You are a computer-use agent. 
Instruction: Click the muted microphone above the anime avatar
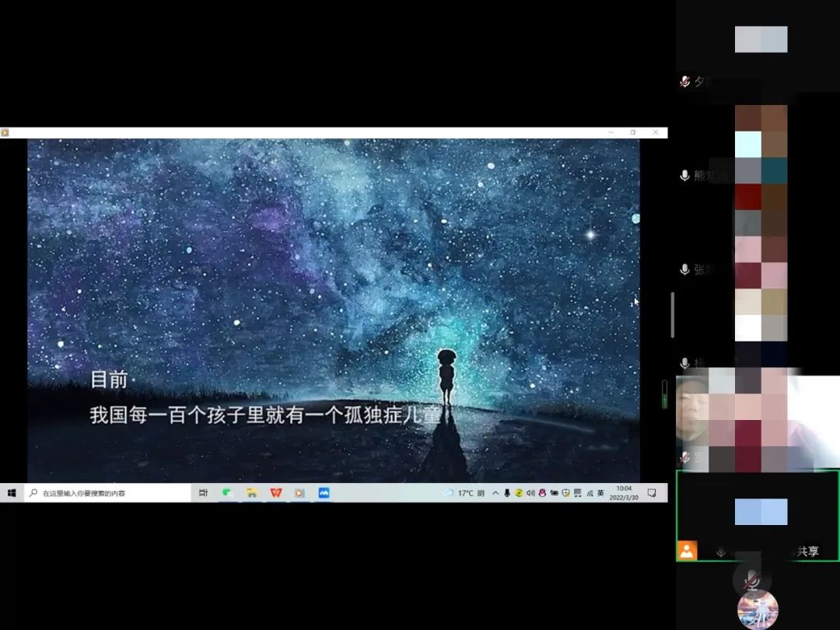click(x=751, y=579)
